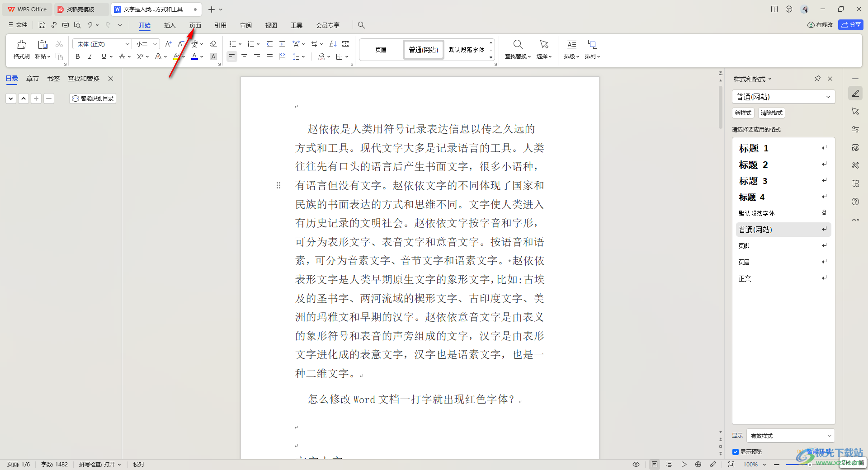Open the 文件 menu
868x470 pixels.
tap(18, 25)
